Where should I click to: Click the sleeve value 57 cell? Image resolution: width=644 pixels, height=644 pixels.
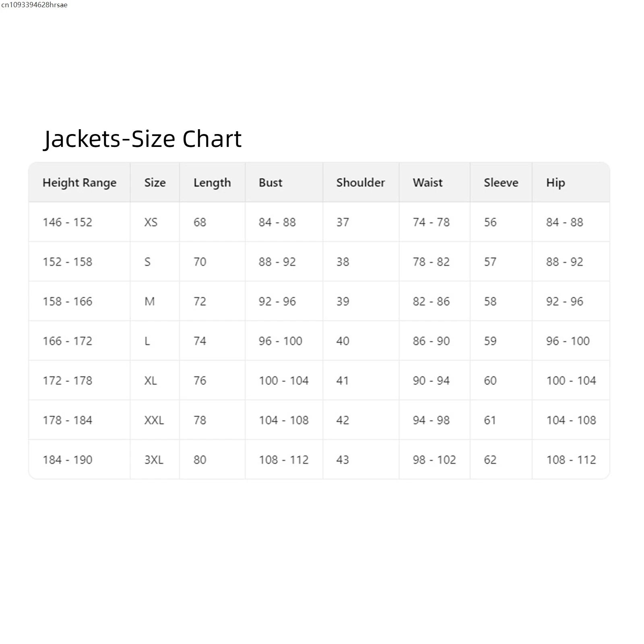(x=490, y=262)
